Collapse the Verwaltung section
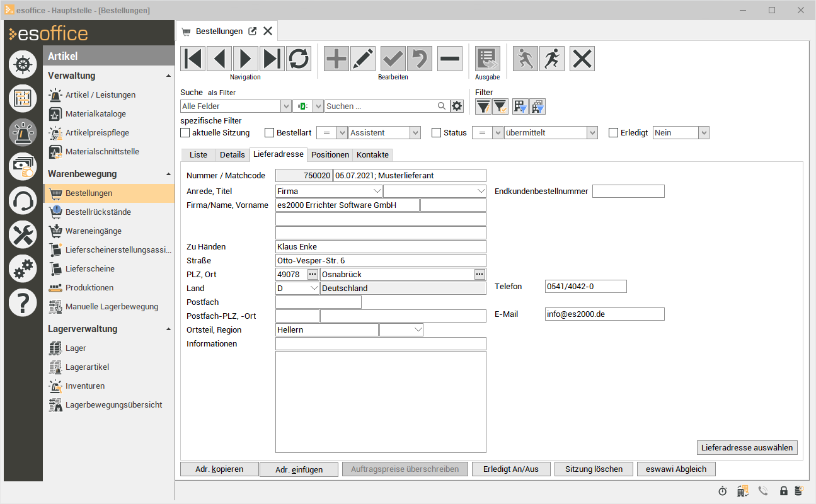Screen dimensions: 816x504 [x=168, y=76]
